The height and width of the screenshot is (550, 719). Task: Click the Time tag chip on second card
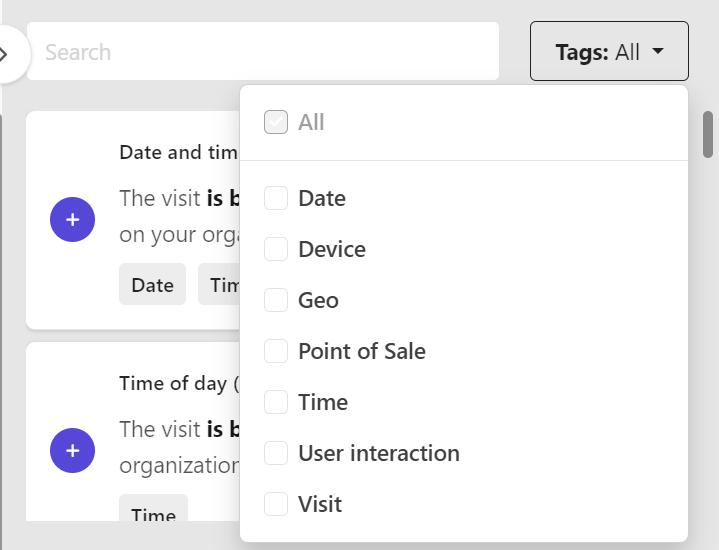tap(153, 511)
